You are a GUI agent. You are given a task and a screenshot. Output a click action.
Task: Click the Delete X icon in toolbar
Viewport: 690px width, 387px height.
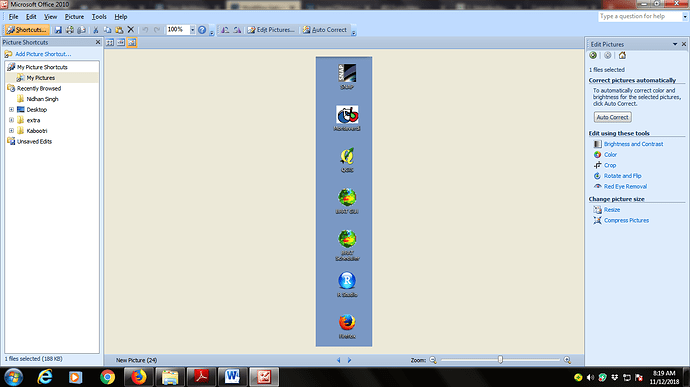point(131,30)
